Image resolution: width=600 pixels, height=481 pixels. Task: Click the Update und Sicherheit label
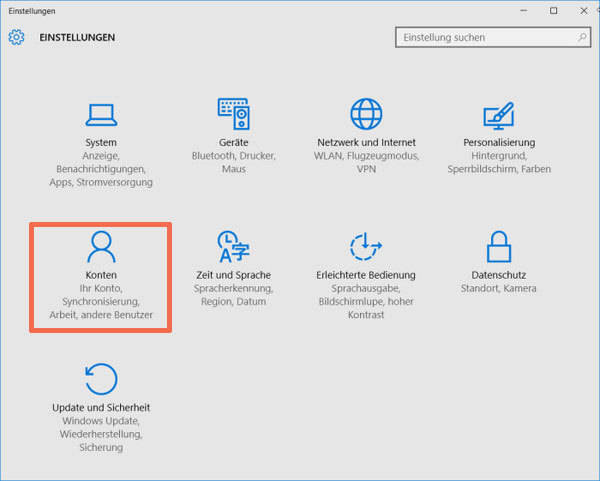point(101,408)
